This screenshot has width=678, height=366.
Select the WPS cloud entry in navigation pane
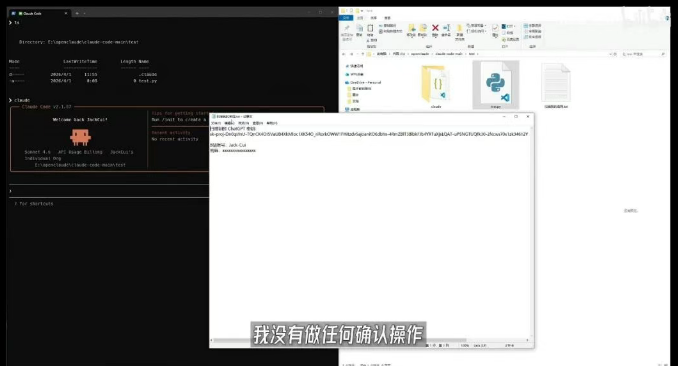(354, 74)
